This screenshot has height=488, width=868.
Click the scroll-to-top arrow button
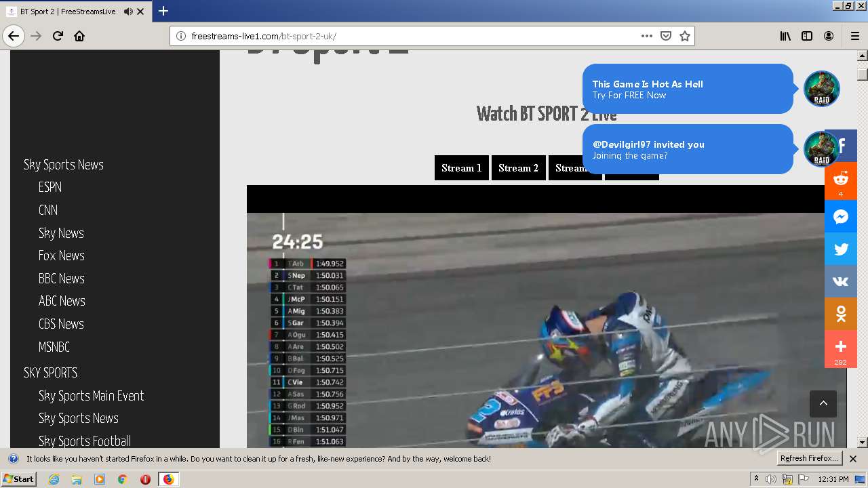point(823,403)
